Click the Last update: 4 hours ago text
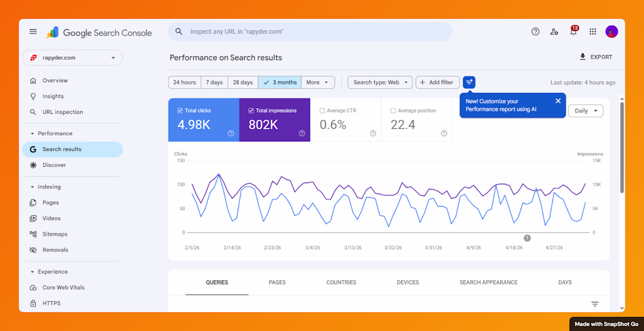This screenshot has width=644, height=331. pos(583,82)
